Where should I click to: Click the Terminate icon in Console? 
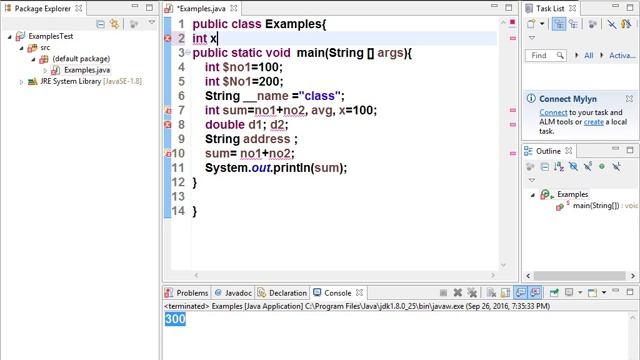click(x=443, y=293)
